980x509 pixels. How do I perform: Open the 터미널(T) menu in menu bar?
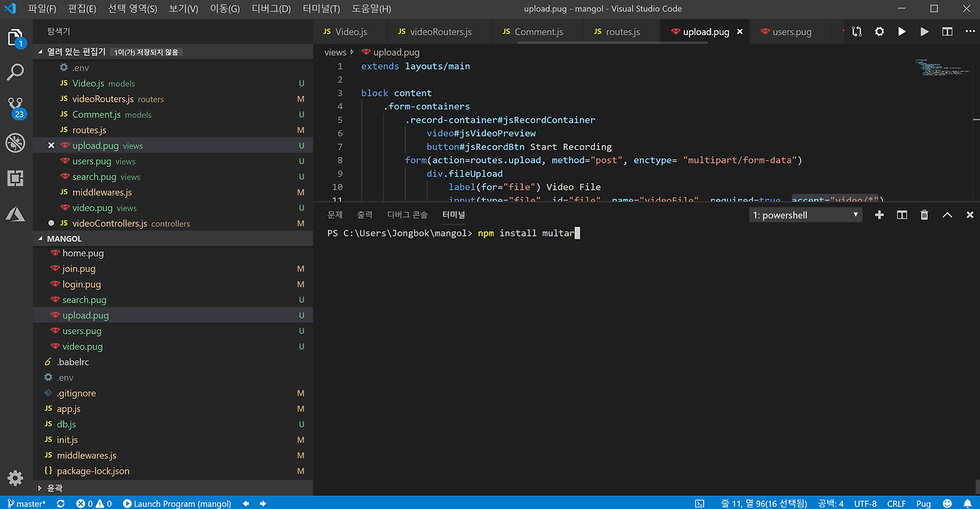(x=321, y=9)
